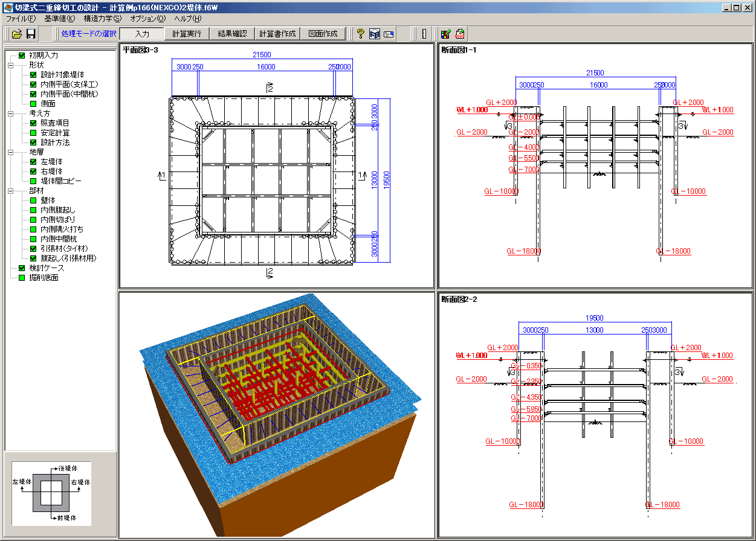Open the 構造力学(S) menu

[103, 19]
